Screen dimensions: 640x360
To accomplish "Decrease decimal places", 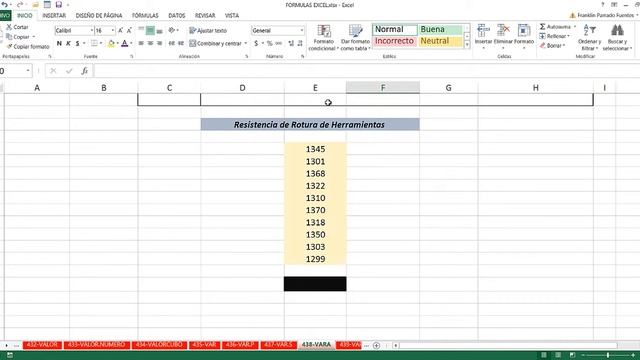I will tap(300, 43).
